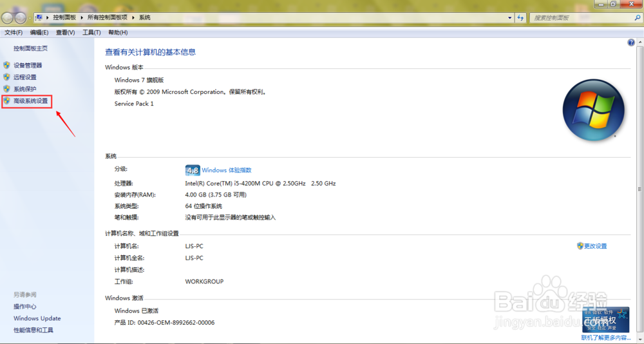Open 高级系统设置 link
This screenshot has width=644, height=344.
click(30, 100)
